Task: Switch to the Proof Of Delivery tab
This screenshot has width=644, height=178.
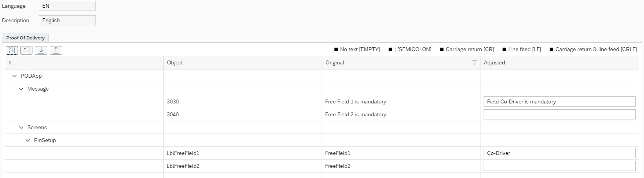Action: tap(25, 38)
